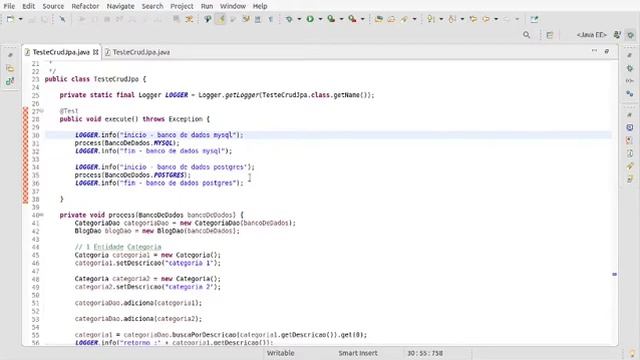Screen dimensions: 640x360
Task: Click line number 45 in the gutter
Action: click(36, 255)
